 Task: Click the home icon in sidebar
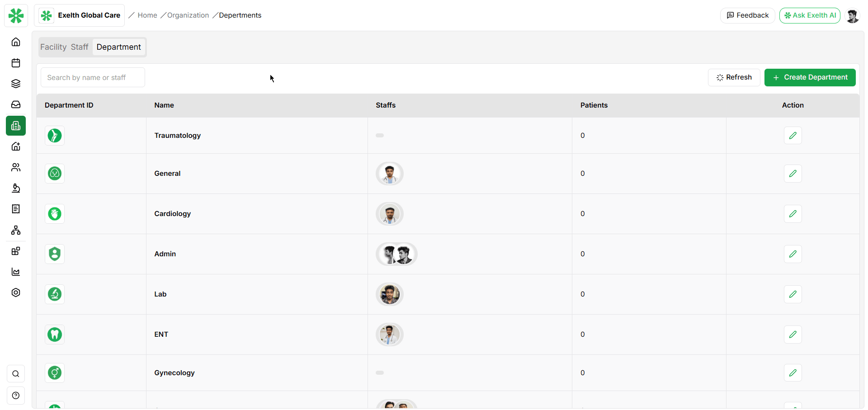[x=16, y=42]
